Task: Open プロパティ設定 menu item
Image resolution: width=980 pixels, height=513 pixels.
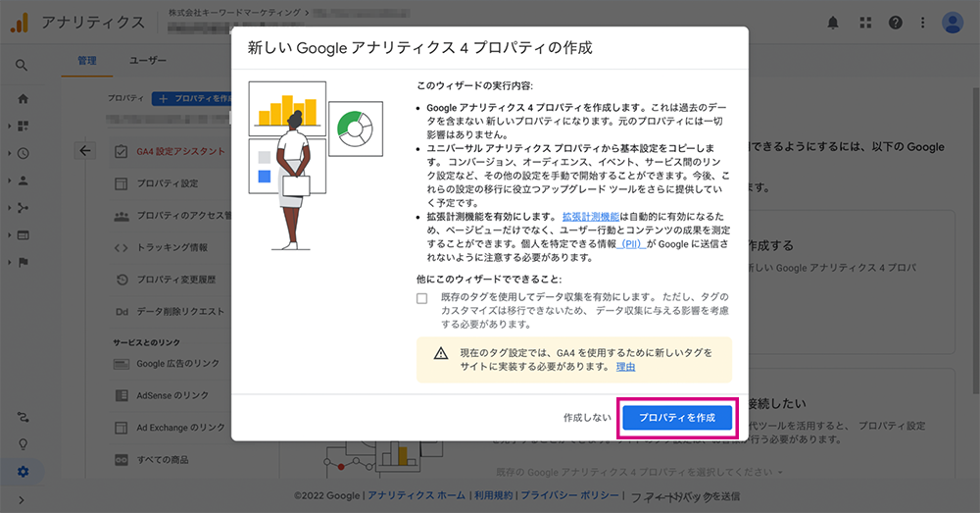Action: click(170, 183)
